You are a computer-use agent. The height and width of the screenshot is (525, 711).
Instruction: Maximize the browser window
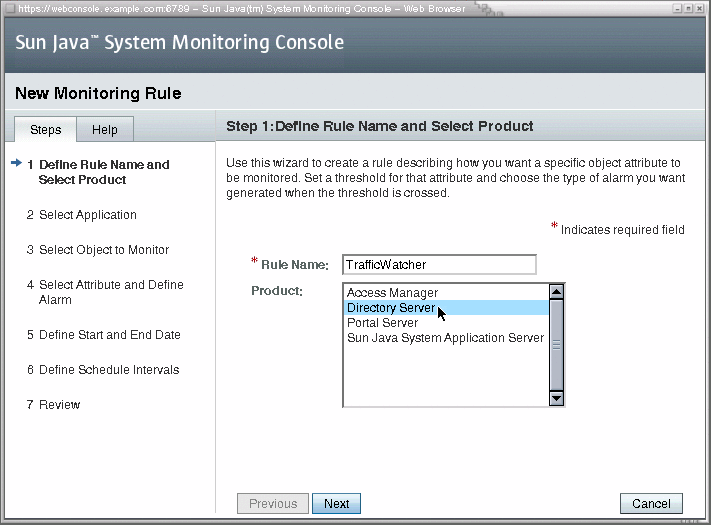[688, 8]
